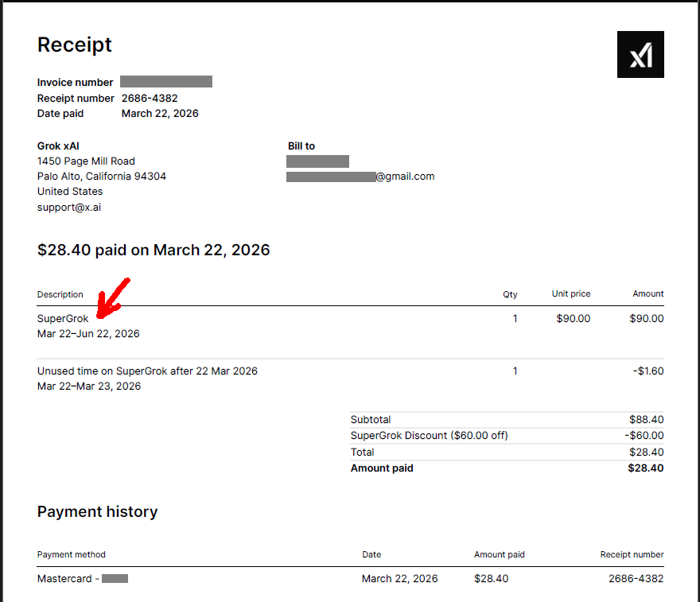Click the Description column header
The image size is (700, 602).
(x=60, y=294)
